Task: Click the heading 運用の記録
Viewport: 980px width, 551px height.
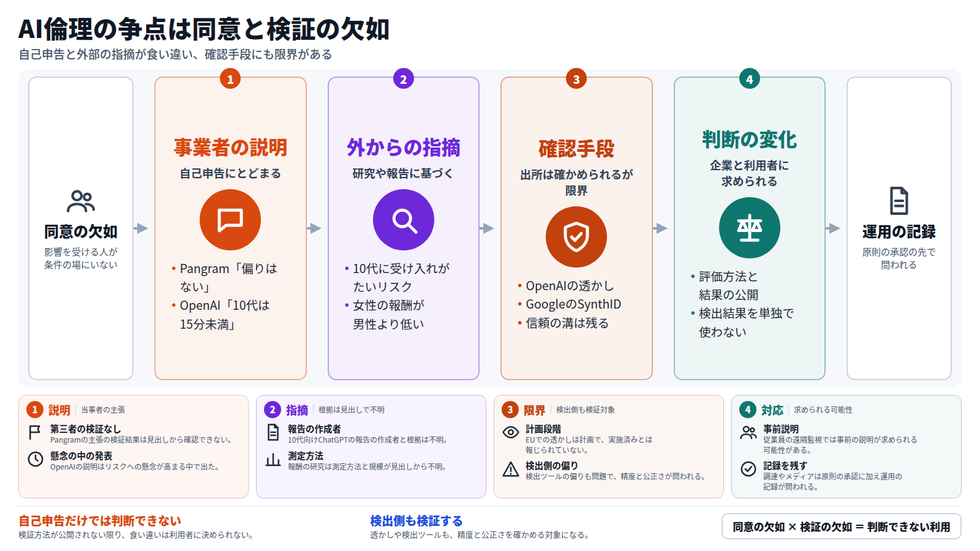Action: coord(899,231)
